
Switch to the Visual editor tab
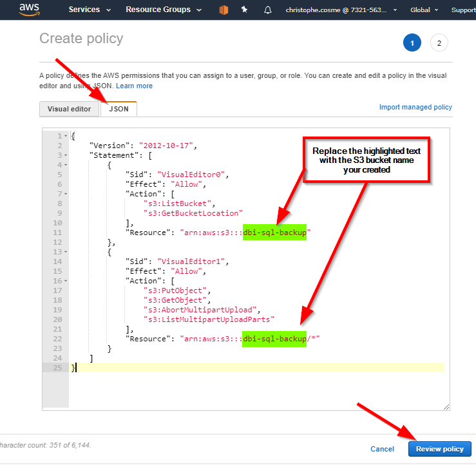tap(69, 109)
